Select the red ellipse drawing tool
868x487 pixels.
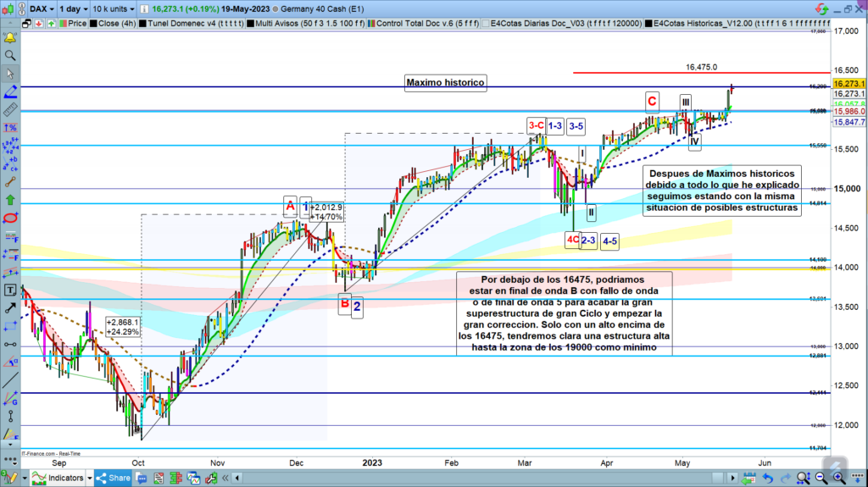[10, 218]
